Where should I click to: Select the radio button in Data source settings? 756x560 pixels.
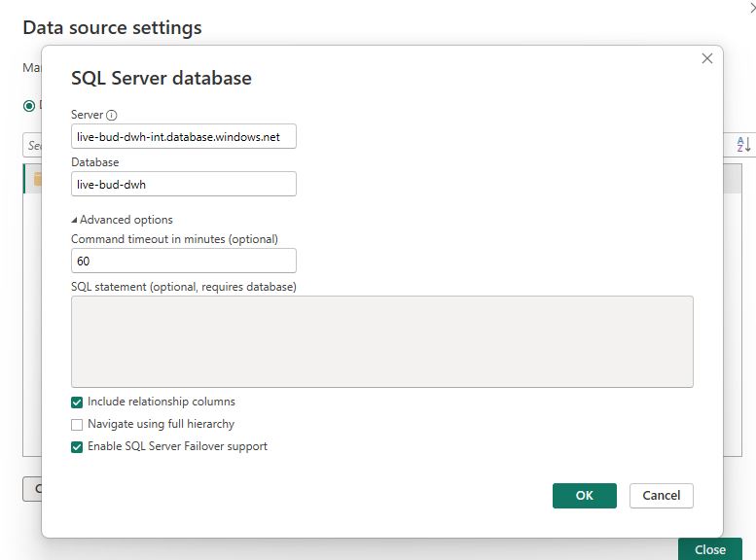(x=29, y=106)
